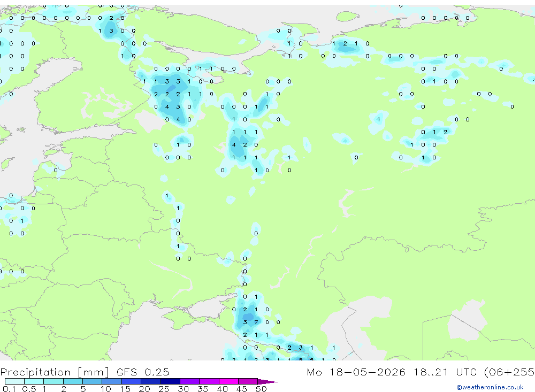Open the weatheronline.co.uk copyright link
Screen dimensions: 535x392
[490, 387]
